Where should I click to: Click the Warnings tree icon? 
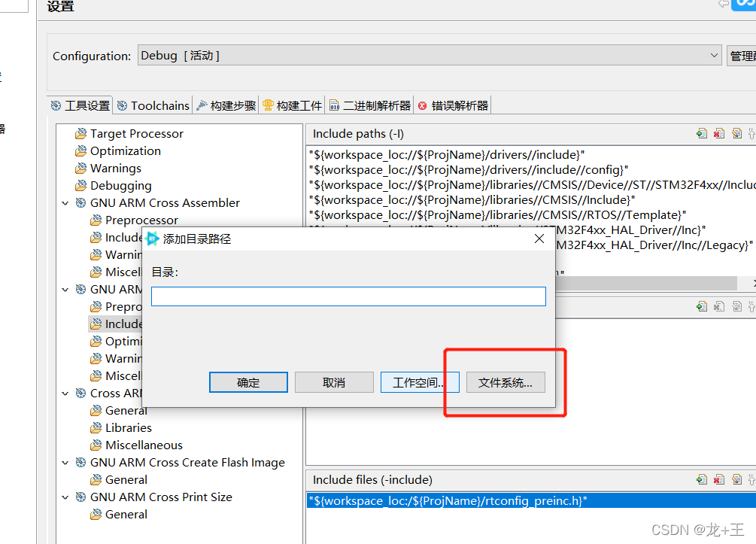(x=81, y=169)
